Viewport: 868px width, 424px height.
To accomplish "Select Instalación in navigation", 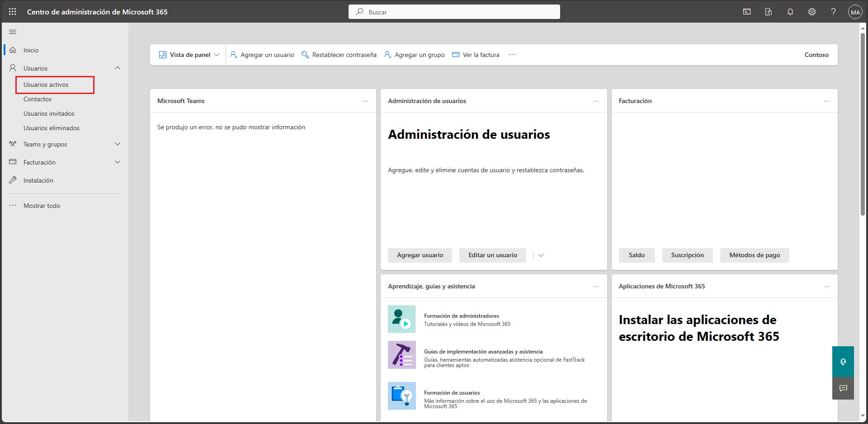I will 38,180.
